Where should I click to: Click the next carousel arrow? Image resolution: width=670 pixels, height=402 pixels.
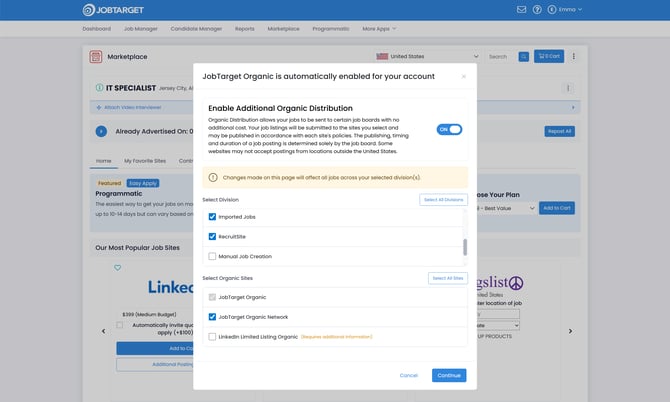pos(571,331)
